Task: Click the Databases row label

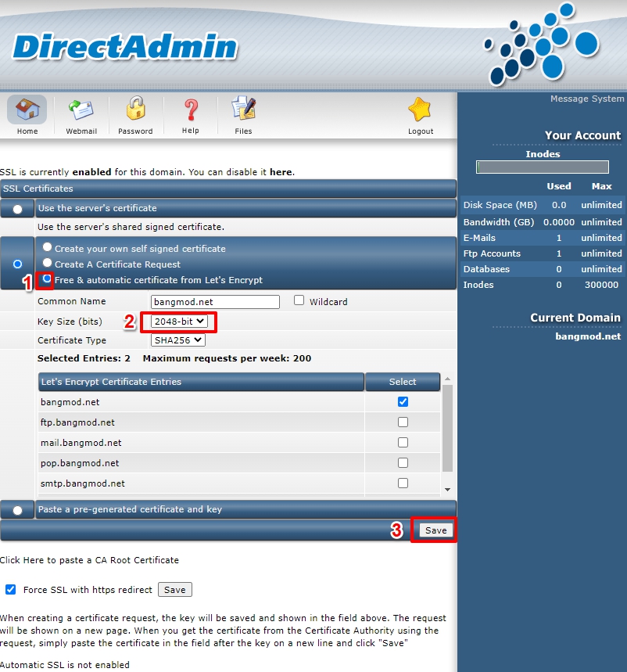Action: click(486, 269)
